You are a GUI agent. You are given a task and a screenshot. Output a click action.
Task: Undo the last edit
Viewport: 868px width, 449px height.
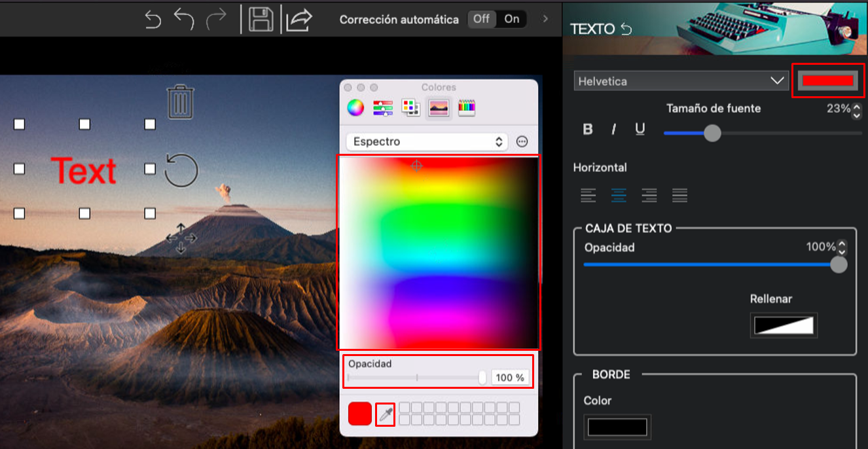[184, 19]
